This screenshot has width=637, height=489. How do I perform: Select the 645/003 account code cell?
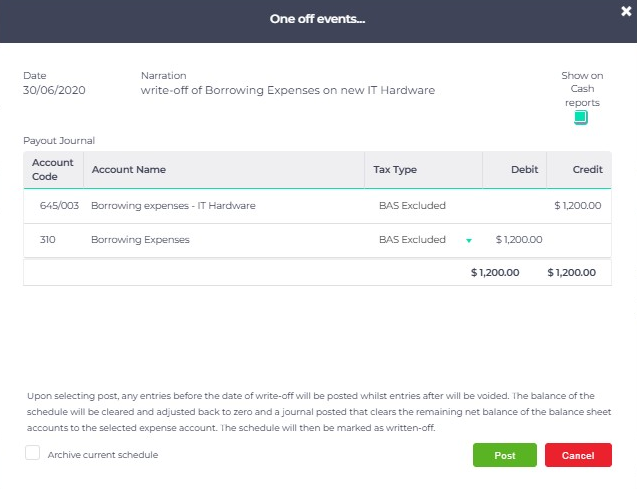point(59,206)
